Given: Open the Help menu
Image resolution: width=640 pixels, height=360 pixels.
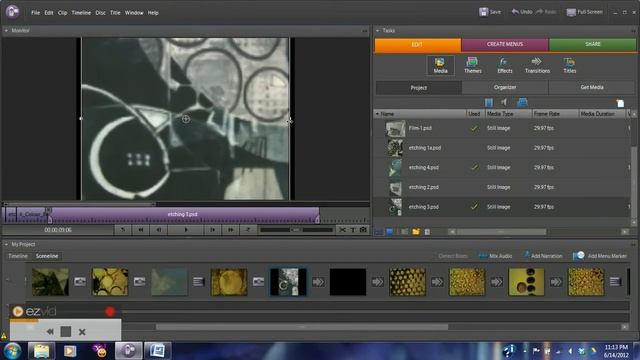Looking at the screenshot, I should [x=153, y=13].
